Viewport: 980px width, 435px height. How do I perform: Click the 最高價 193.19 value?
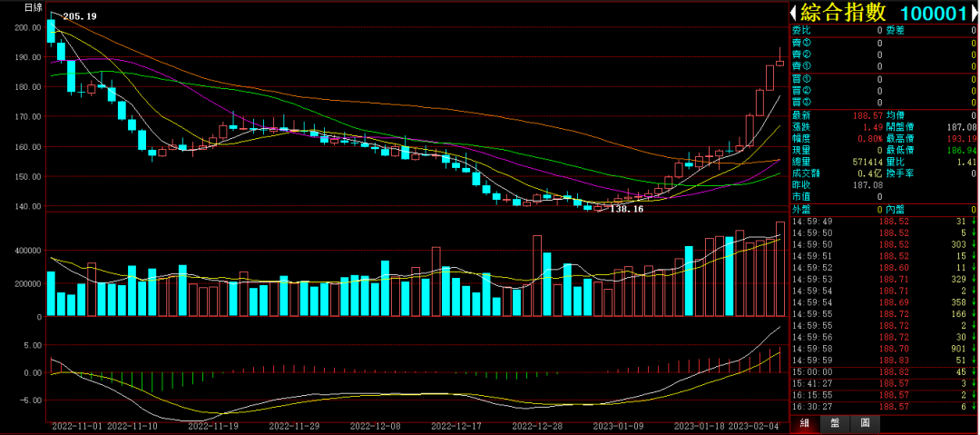click(x=960, y=138)
